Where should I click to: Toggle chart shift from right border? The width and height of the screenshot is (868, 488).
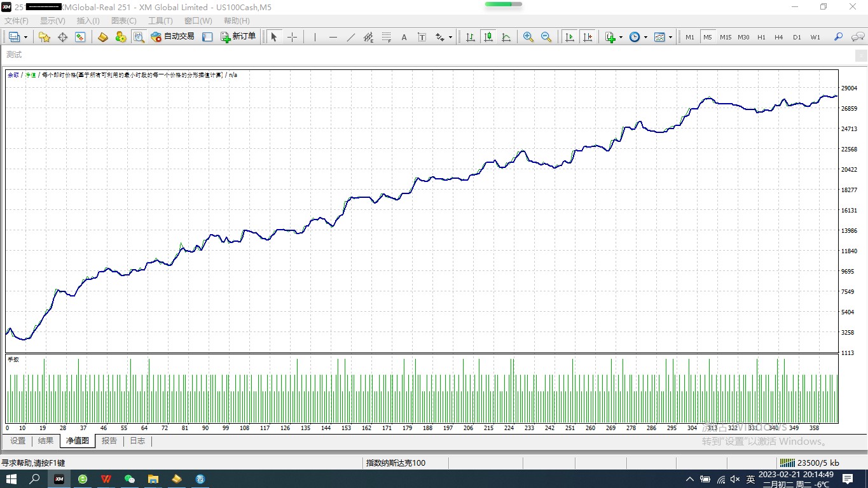[588, 37]
